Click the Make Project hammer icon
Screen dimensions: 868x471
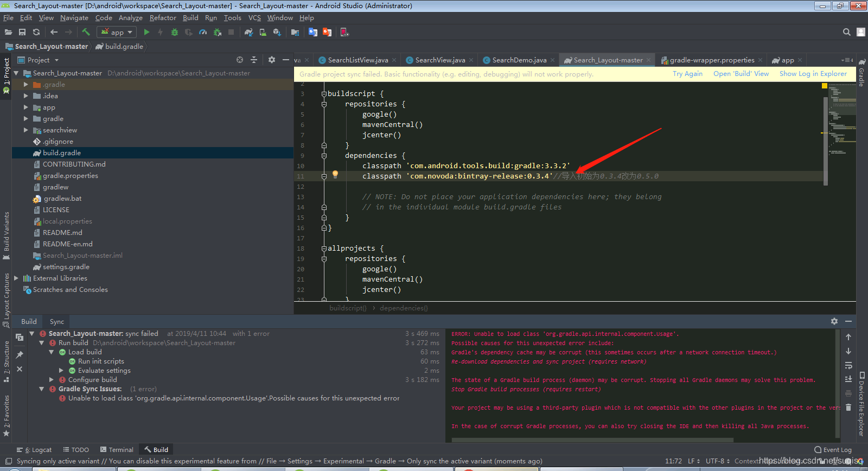(x=86, y=32)
